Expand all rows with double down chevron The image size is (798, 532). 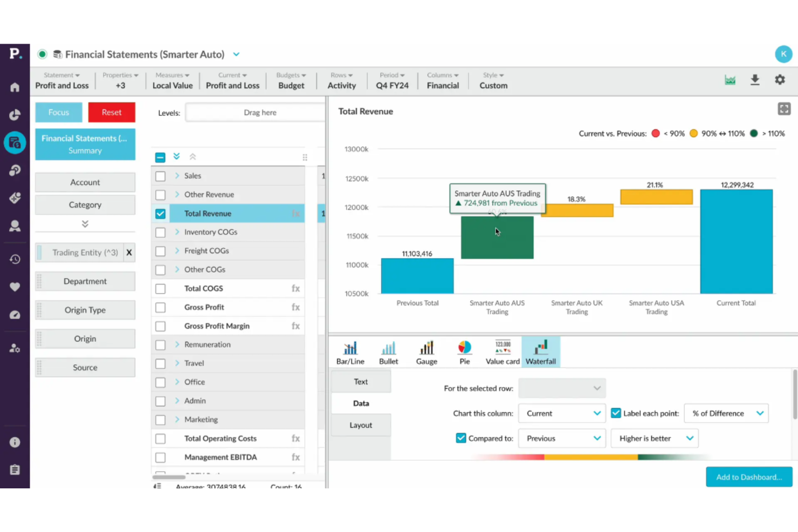[x=176, y=157]
